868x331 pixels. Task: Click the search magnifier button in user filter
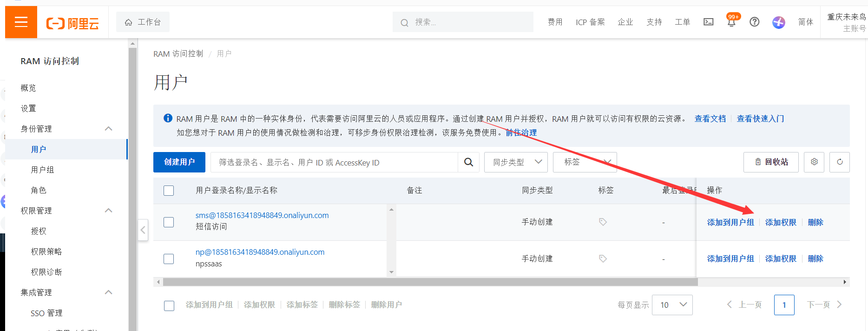[468, 162]
